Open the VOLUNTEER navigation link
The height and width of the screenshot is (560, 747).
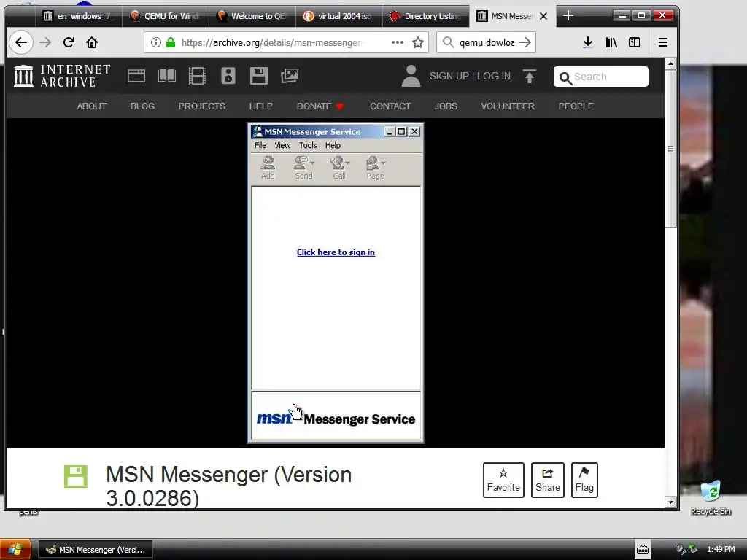[508, 106]
